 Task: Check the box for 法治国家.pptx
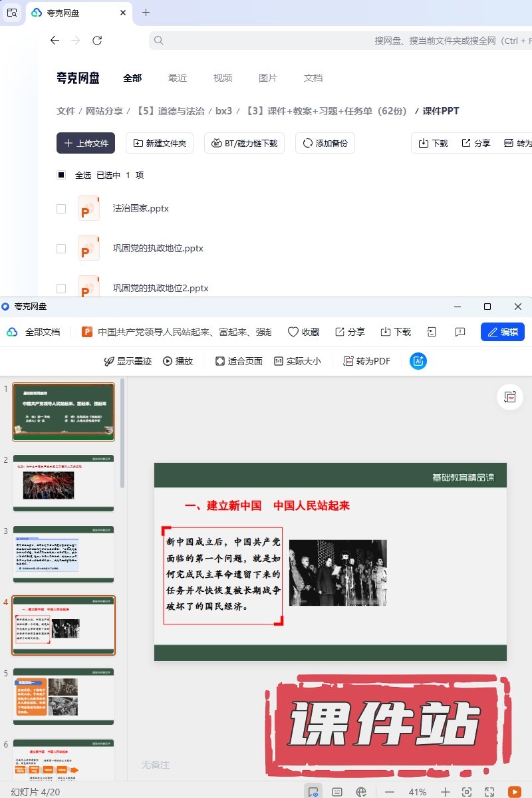tap(61, 209)
